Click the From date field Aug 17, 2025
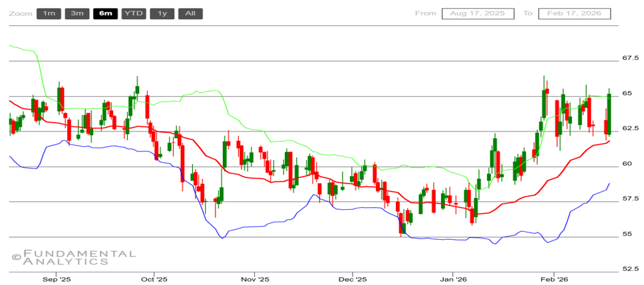 point(478,13)
